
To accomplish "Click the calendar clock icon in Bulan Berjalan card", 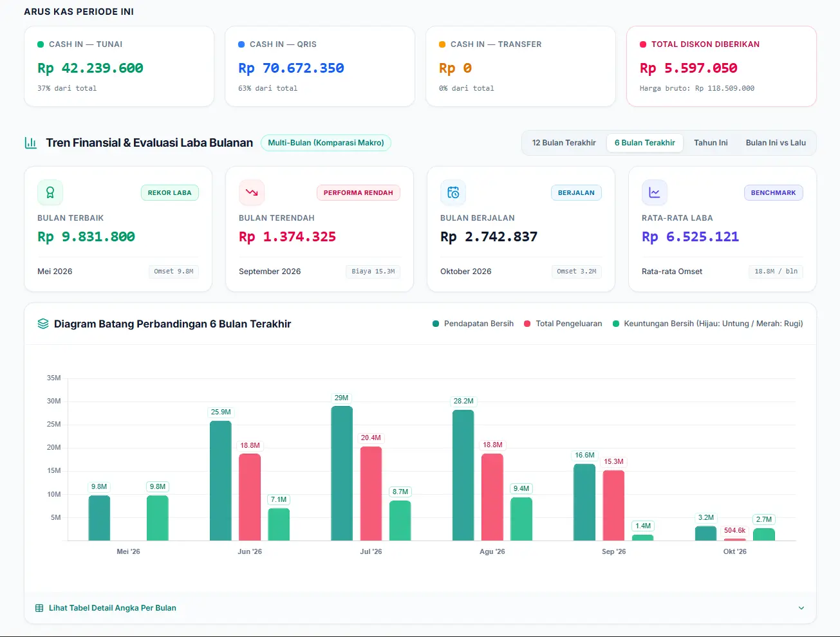I will 453,192.
